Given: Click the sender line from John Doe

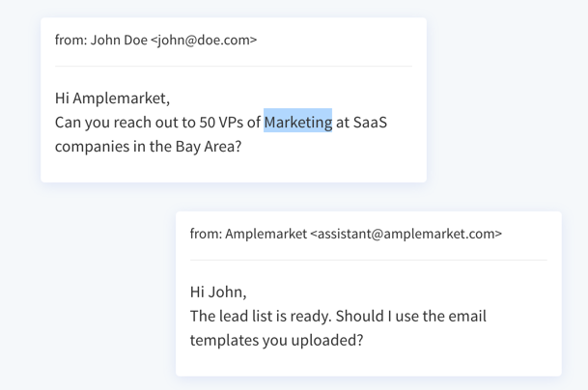Looking at the screenshot, I should (x=155, y=40).
